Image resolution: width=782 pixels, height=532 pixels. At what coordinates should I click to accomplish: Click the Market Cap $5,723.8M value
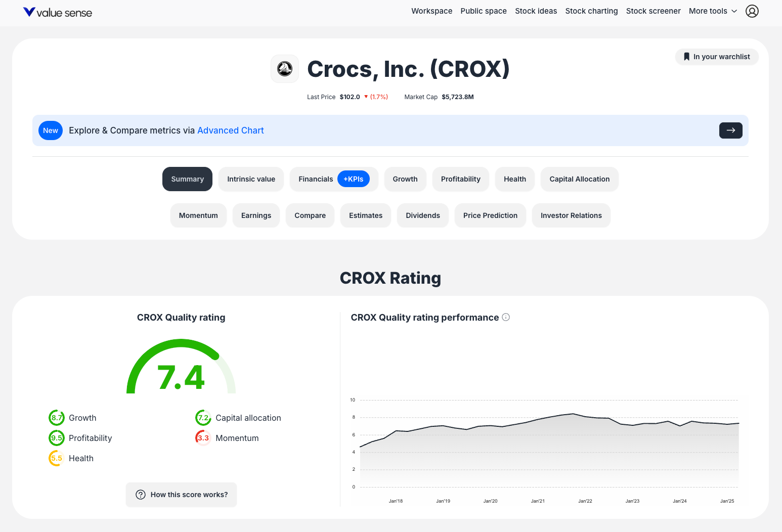457,97
